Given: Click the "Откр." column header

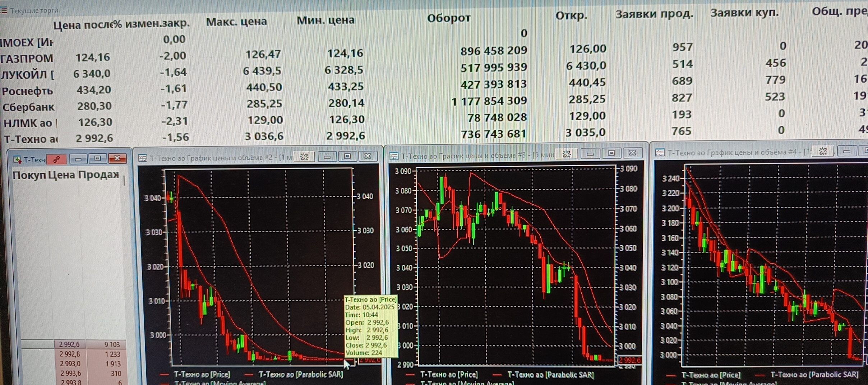Looking at the screenshot, I should click(571, 16).
